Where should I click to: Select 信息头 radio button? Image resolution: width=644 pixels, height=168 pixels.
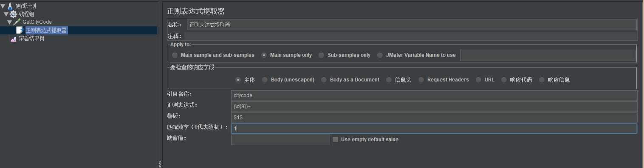[x=389, y=80]
